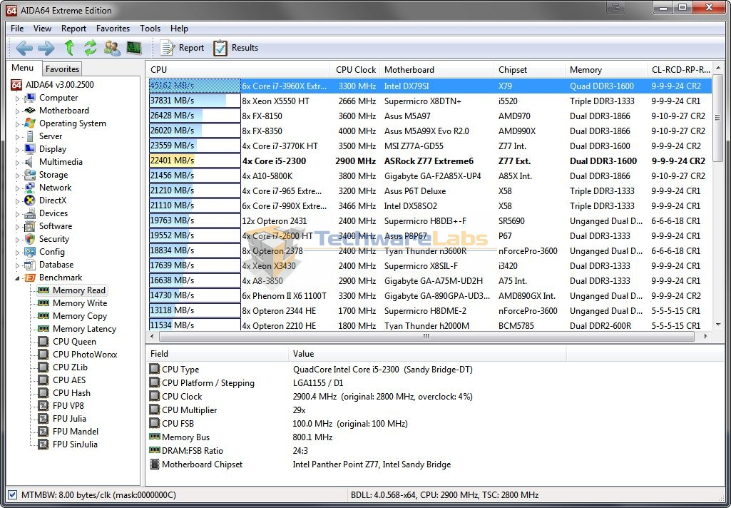Expand the Network tree node arrow
This screenshot has height=508, width=731.
[17, 188]
